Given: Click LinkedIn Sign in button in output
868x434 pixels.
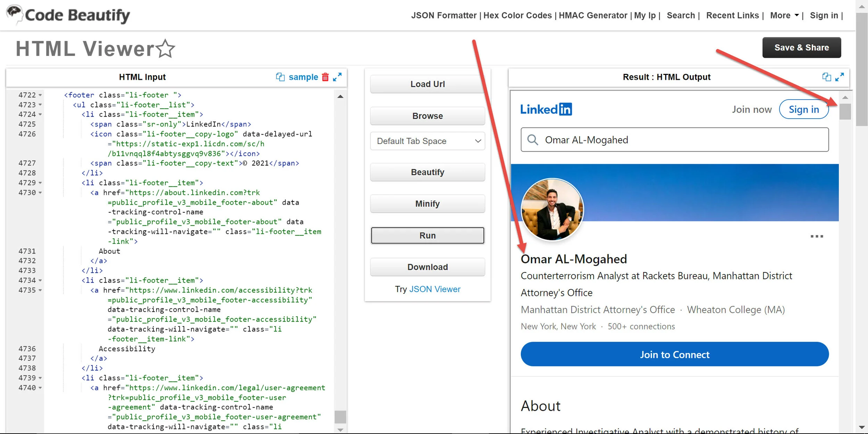Looking at the screenshot, I should (804, 109).
